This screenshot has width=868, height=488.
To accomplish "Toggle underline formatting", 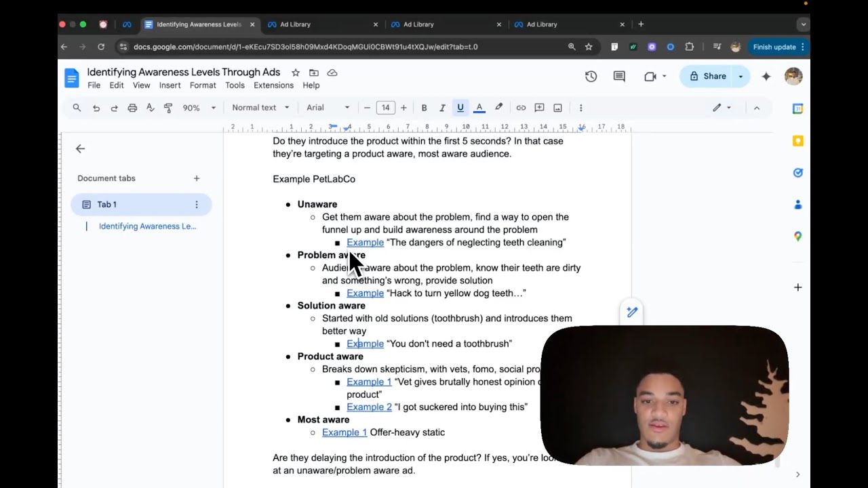I will (460, 108).
